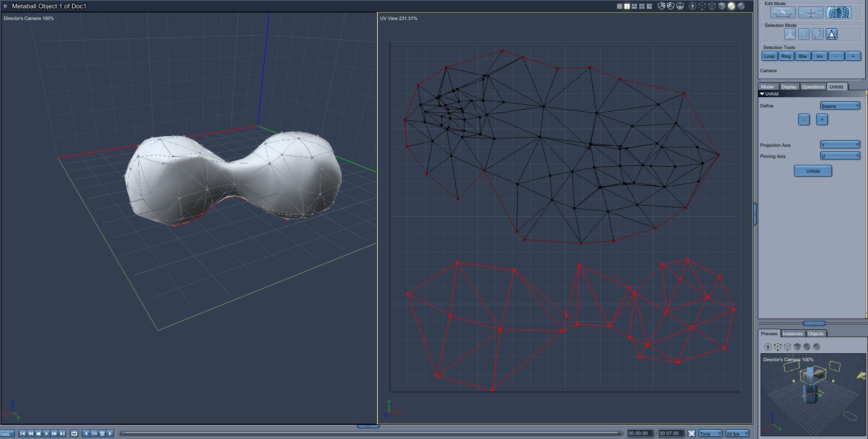Click the Loop selection tool button
Screen dimensions: 868x439
(769, 56)
